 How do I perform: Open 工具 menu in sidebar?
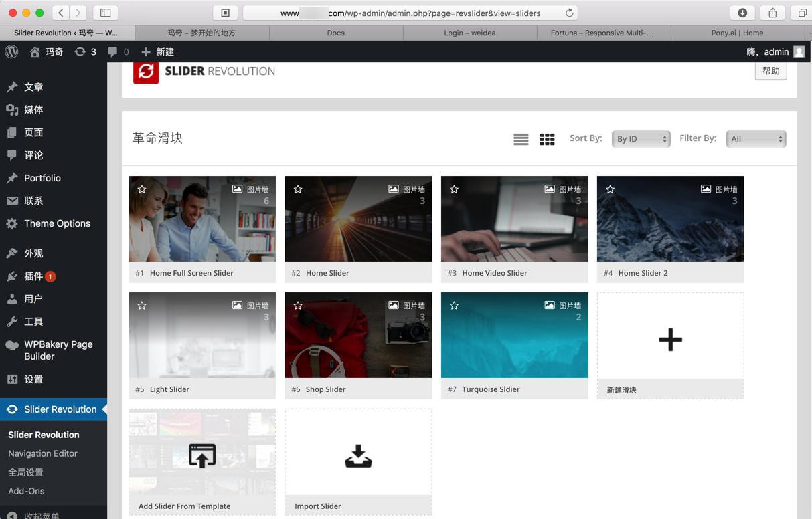[x=54, y=322]
